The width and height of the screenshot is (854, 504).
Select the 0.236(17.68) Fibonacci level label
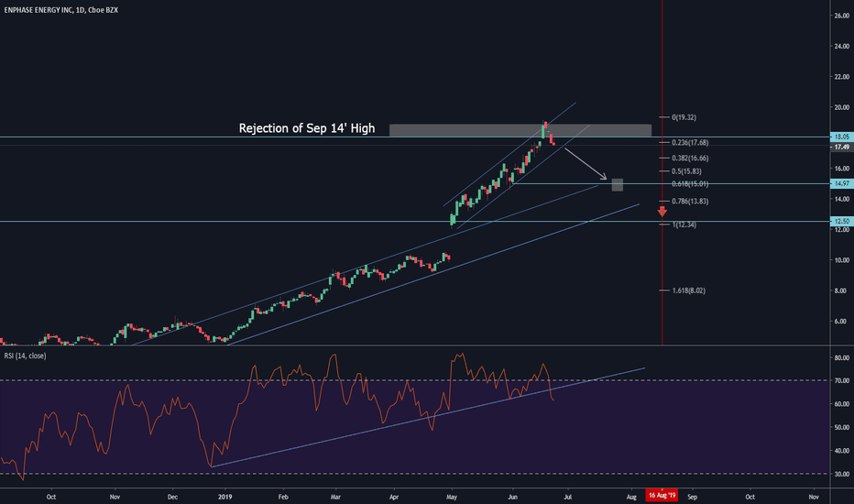coord(690,142)
